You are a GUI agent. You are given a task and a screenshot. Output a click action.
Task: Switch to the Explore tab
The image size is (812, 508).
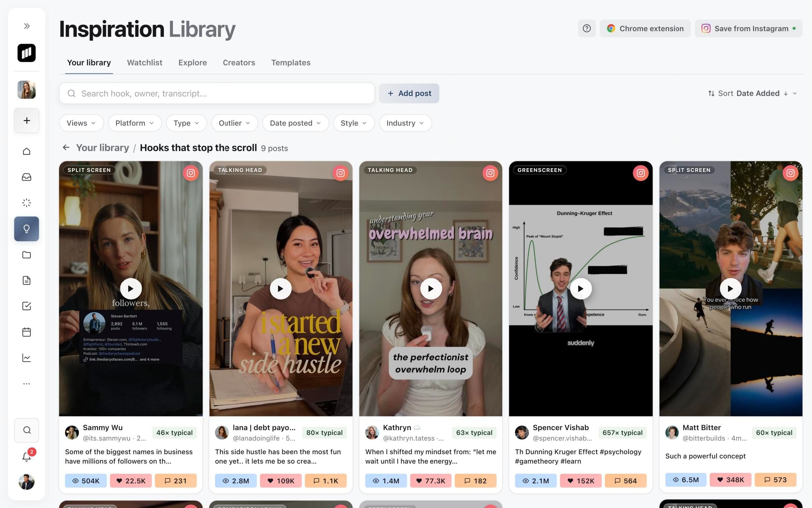(192, 62)
